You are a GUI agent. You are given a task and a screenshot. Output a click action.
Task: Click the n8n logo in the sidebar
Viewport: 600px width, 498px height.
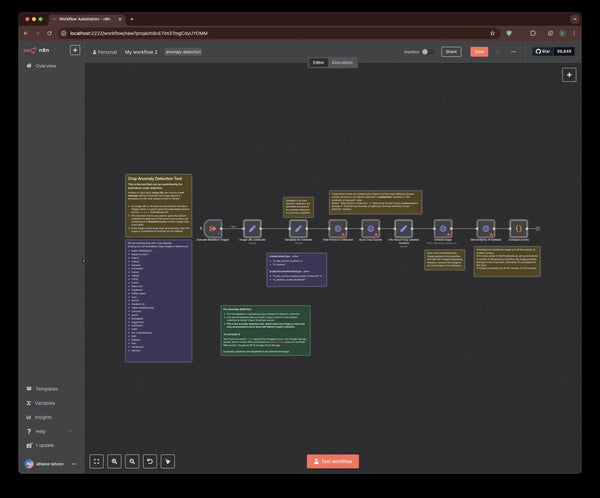tap(37, 51)
